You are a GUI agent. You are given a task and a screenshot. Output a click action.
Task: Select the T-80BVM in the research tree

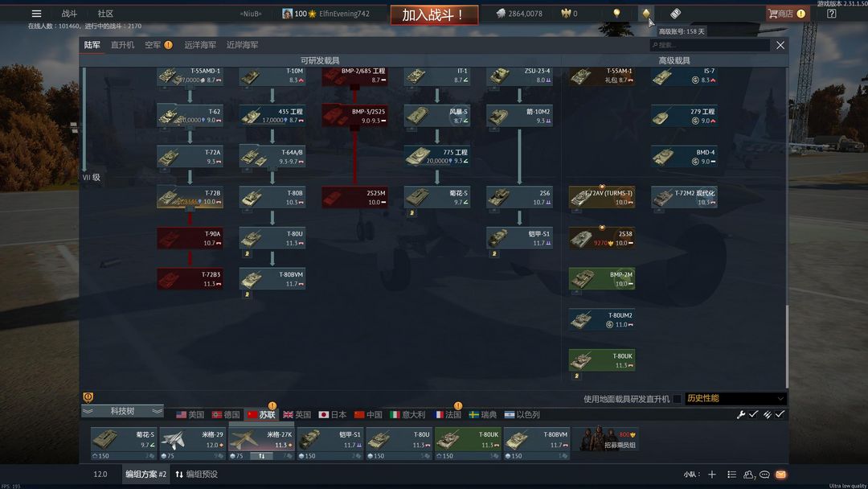[272, 278]
